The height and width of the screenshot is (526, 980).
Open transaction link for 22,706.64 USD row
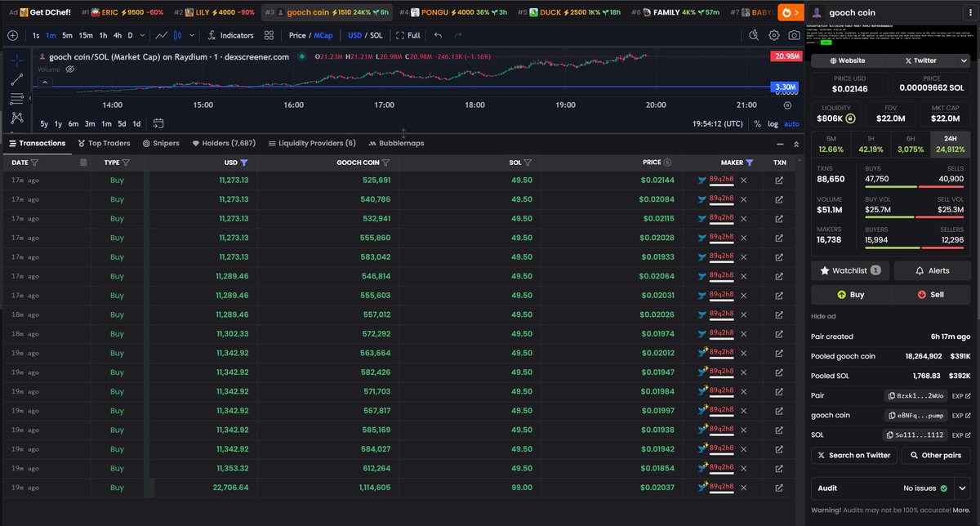(x=779, y=487)
